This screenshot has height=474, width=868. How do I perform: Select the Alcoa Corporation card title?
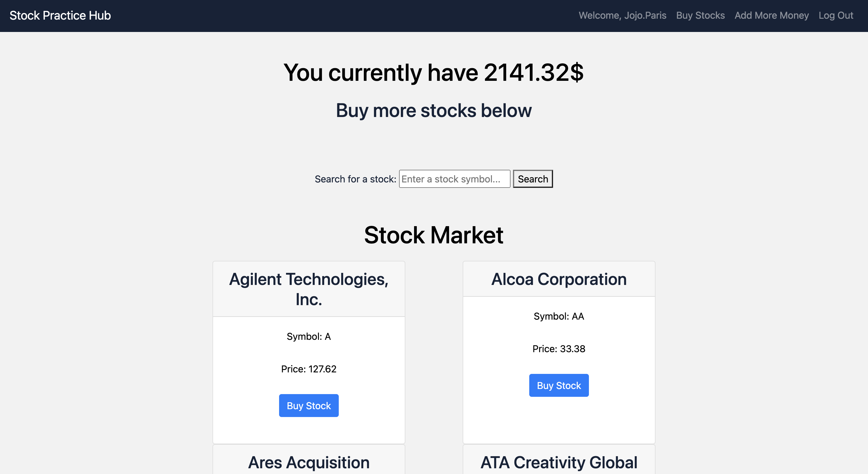coord(559,279)
